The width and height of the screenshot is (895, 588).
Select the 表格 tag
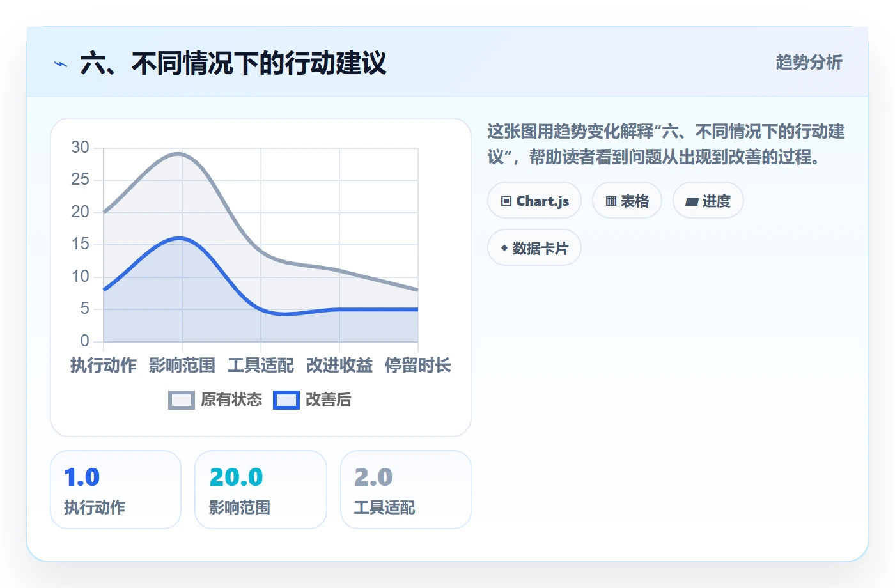[627, 201]
